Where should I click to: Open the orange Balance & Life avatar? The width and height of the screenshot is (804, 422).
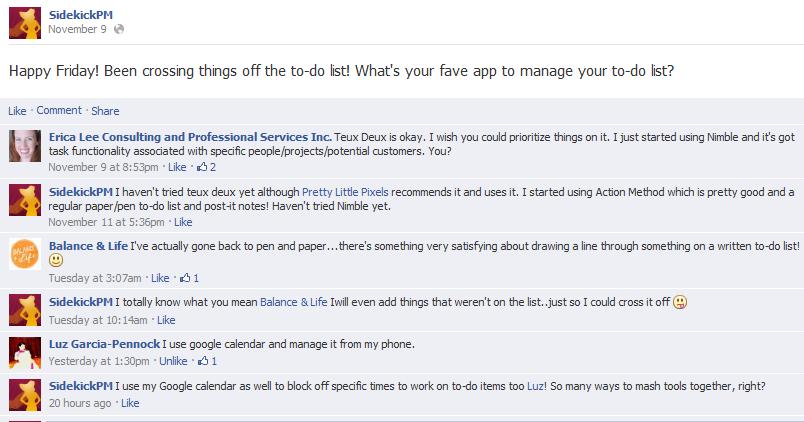click(x=25, y=254)
